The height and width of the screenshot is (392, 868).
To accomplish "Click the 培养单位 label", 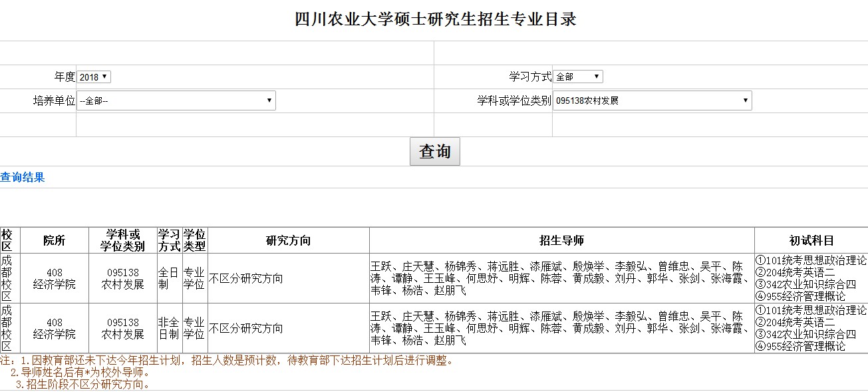I will point(55,100).
